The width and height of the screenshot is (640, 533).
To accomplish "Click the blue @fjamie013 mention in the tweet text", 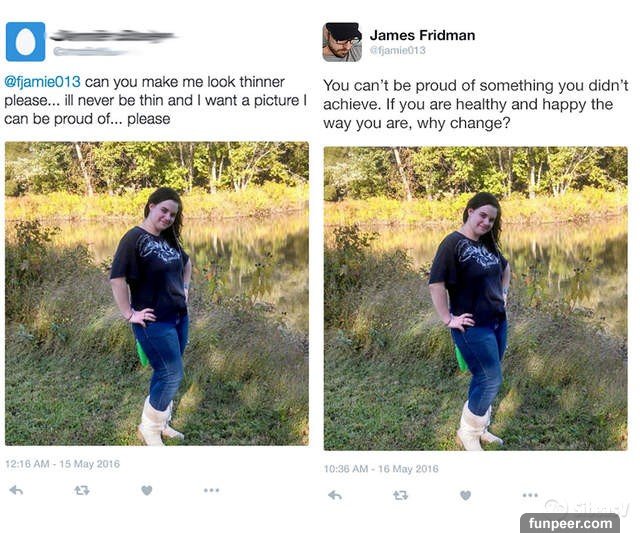I will click(x=42, y=82).
